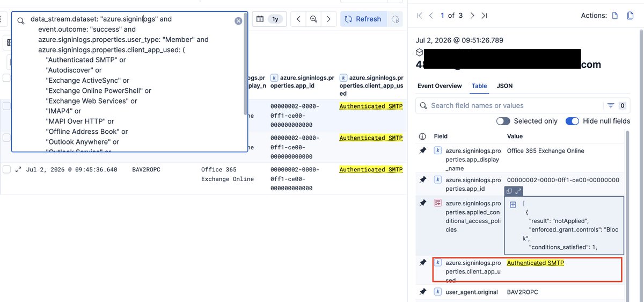Screen dimensions: 644x302
Task: Click Authenticated SMTP in first table row
Action: (x=371, y=106)
